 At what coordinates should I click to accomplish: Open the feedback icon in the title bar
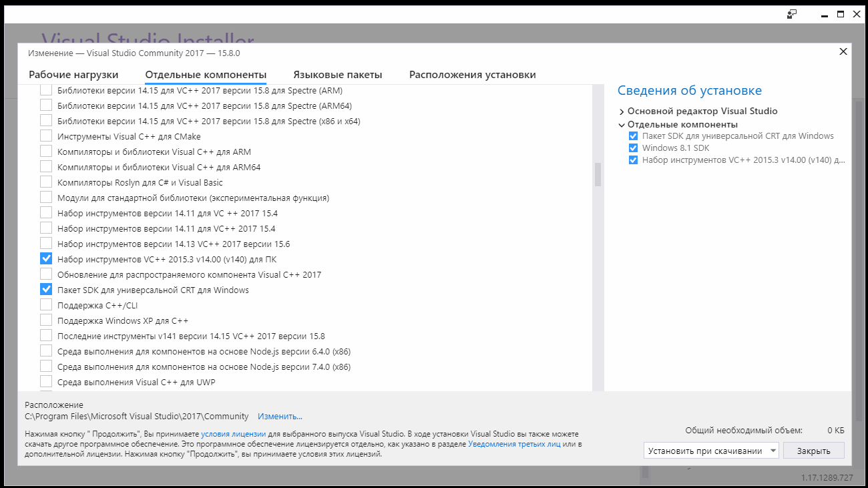click(792, 13)
